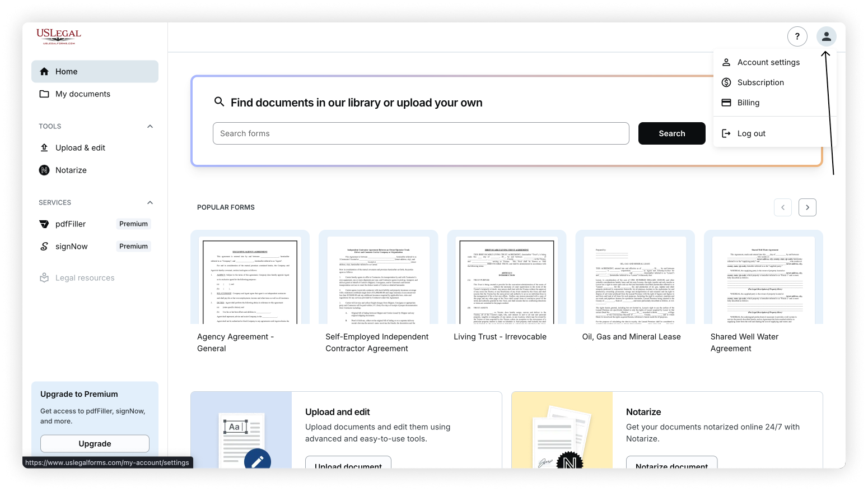This screenshot has height=491, width=868.
Task: Choose Log out from the account menu
Action: [751, 133]
